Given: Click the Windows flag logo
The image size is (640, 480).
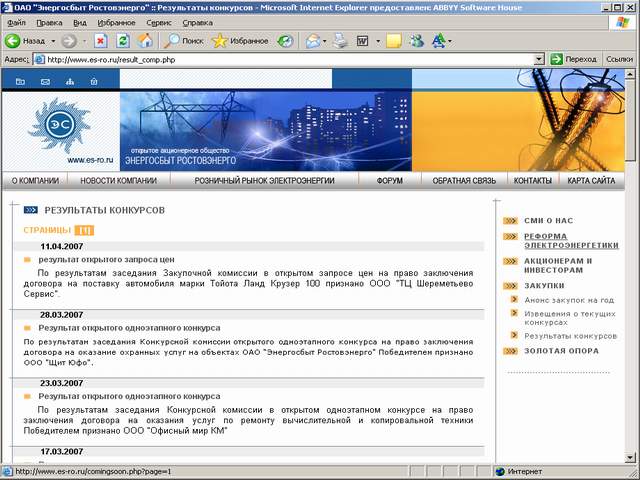Looking at the screenshot, I should tap(622, 23).
